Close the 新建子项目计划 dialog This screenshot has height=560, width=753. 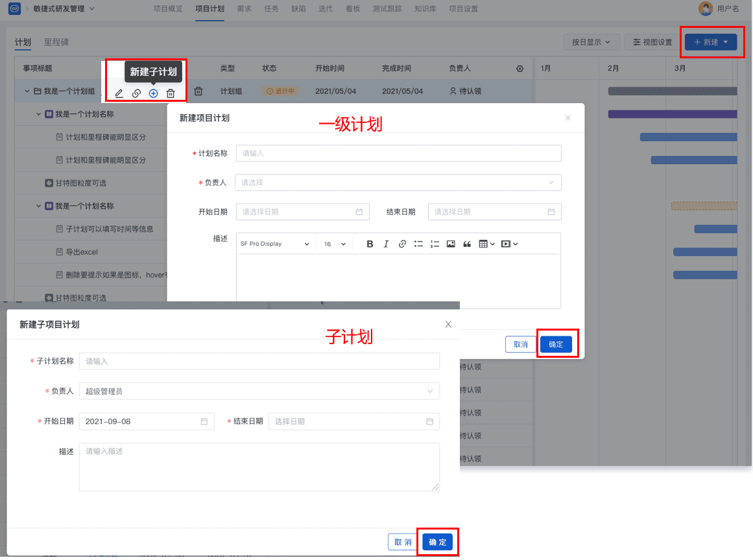point(448,324)
